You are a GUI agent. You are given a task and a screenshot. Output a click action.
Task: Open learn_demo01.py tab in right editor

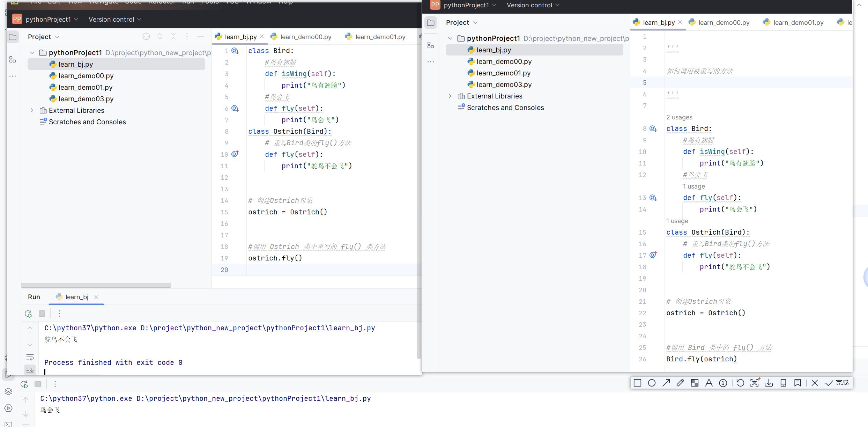(798, 23)
